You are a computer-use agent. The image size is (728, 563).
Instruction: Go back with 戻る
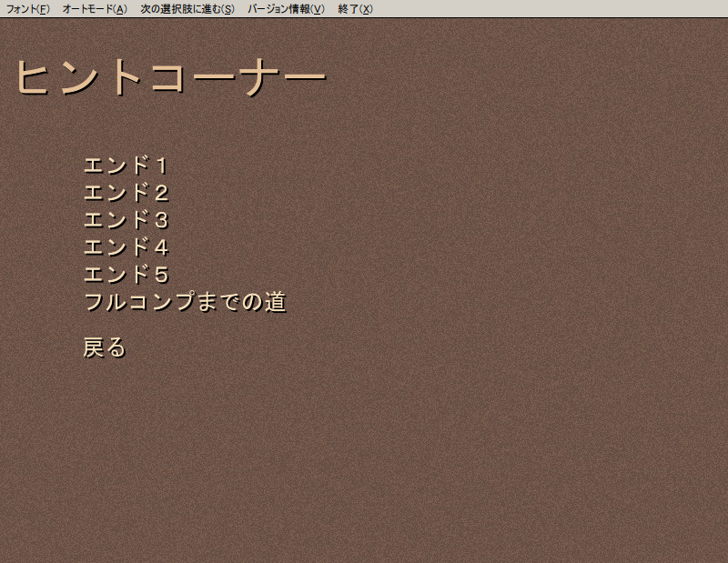click(x=105, y=347)
